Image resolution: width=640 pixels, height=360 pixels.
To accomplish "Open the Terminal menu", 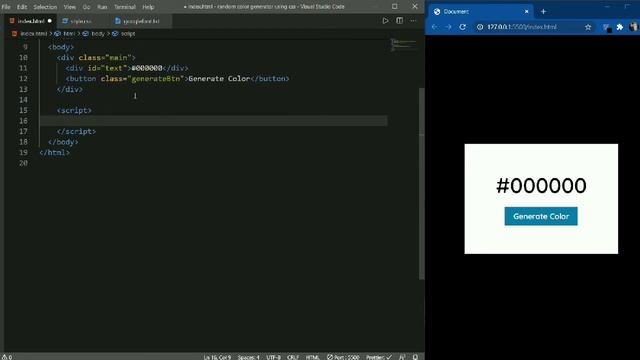I will [x=125, y=7].
